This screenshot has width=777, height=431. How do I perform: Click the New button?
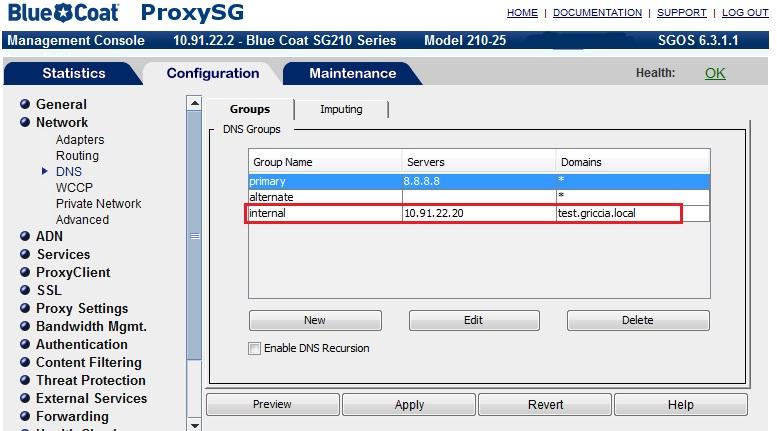click(x=315, y=320)
